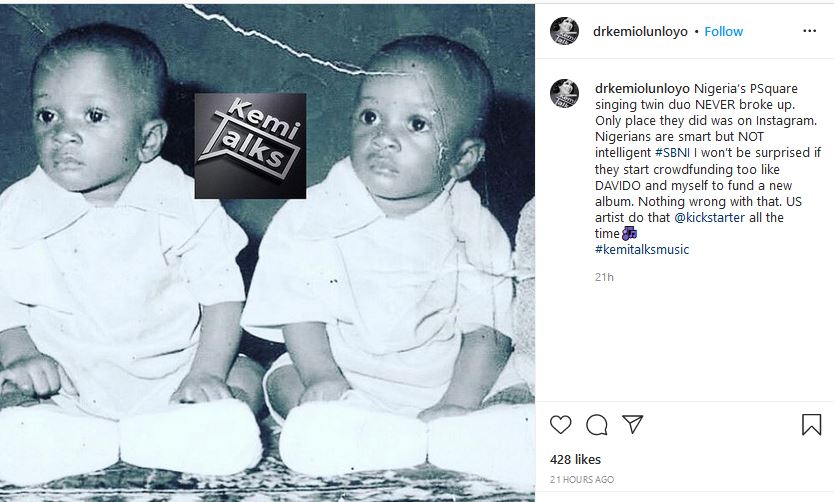Like the post with the heart icon
Screen dimensions: 834x502
pyautogui.click(x=560, y=424)
